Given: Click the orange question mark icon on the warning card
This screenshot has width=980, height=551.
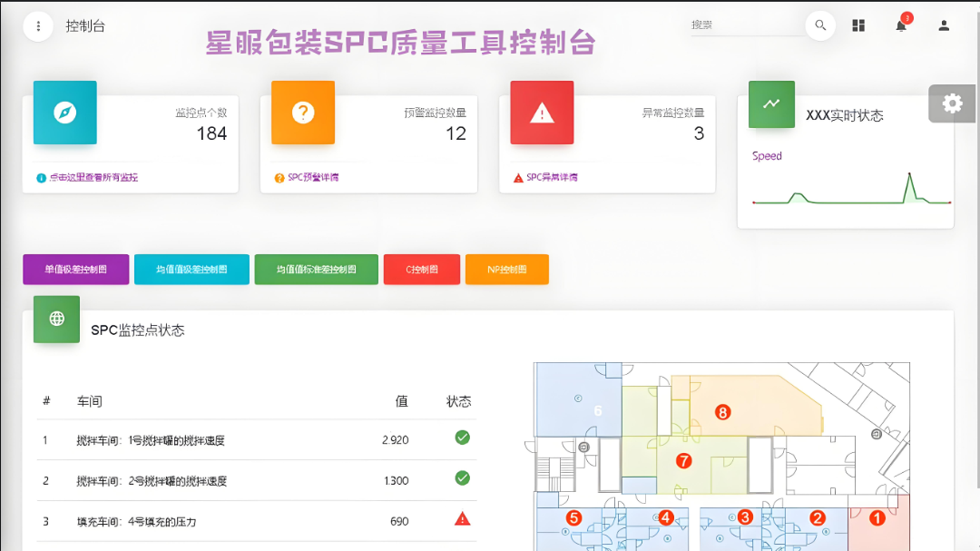Looking at the screenshot, I should (303, 113).
